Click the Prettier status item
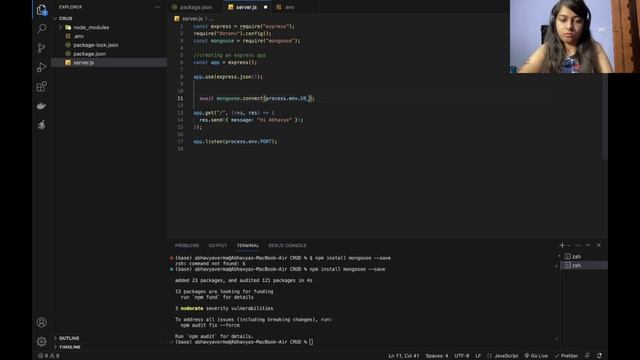This screenshot has width=640, height=360. point(566,356)
